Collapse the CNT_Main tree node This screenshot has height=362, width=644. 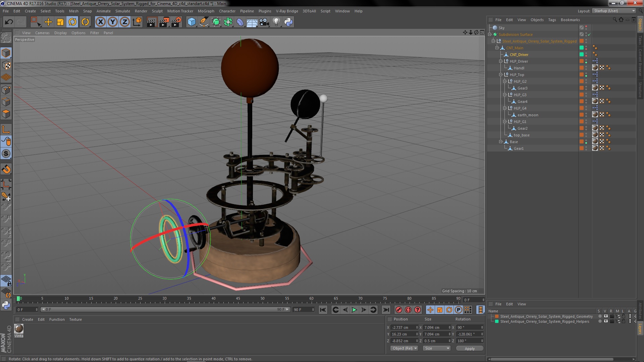[497, 48]
